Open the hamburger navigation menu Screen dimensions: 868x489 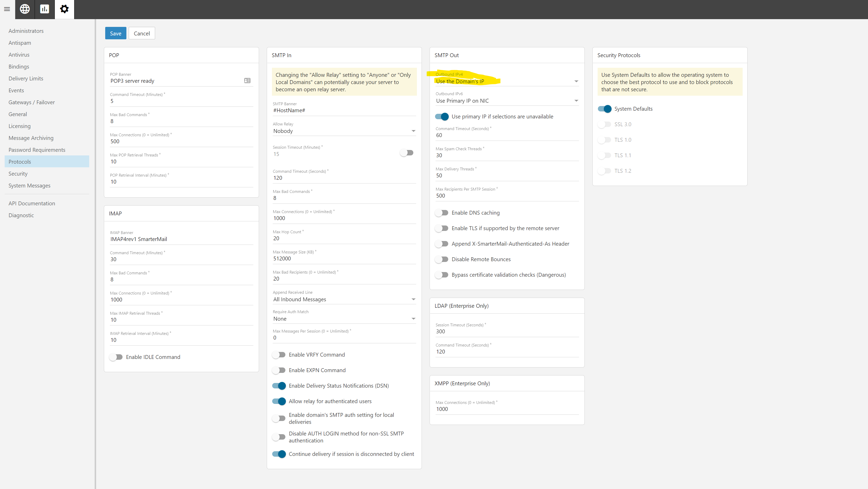(7, 9)
